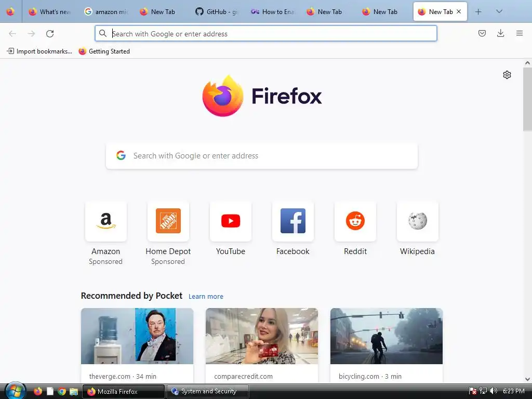Click the last New Tab before the active tab

click(384, 11)
